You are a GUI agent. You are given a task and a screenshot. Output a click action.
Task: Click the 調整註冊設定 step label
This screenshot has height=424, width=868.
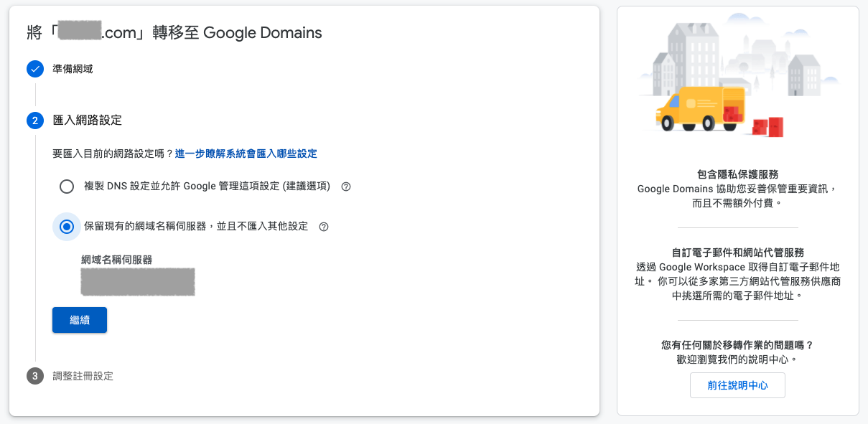pos(82,374)
